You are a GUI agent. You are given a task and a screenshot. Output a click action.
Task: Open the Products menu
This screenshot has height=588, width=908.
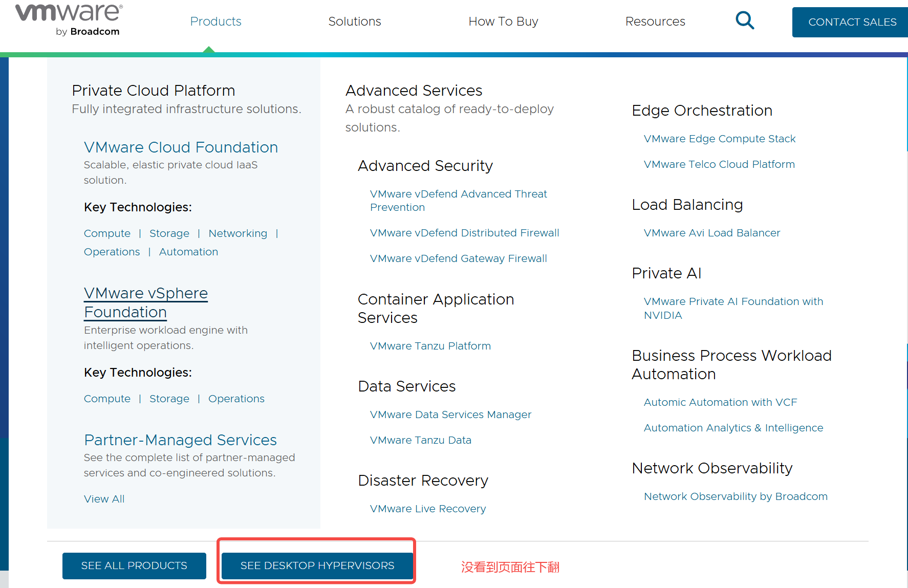[215, 21]
